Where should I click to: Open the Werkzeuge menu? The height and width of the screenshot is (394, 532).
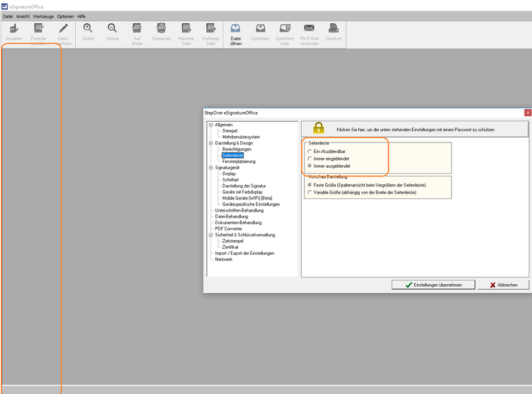point(42,16)
